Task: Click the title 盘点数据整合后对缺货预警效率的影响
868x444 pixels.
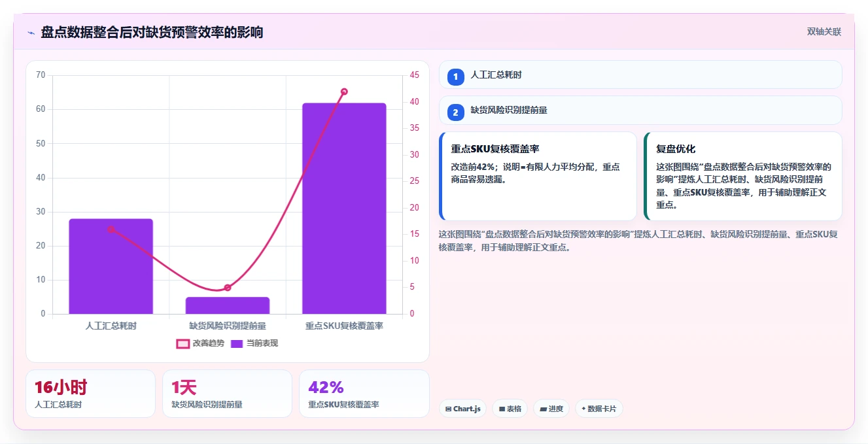Action: point(152,32)
